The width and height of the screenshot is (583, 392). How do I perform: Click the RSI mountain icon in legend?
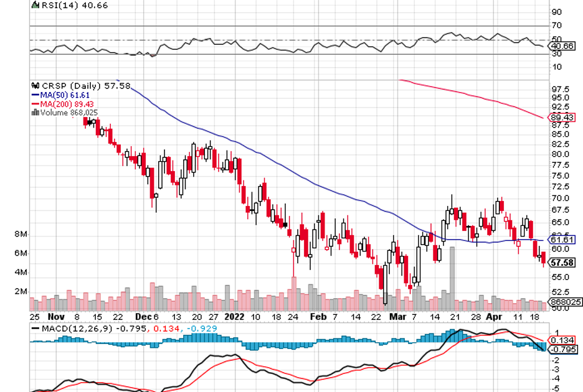coord(33,5)
